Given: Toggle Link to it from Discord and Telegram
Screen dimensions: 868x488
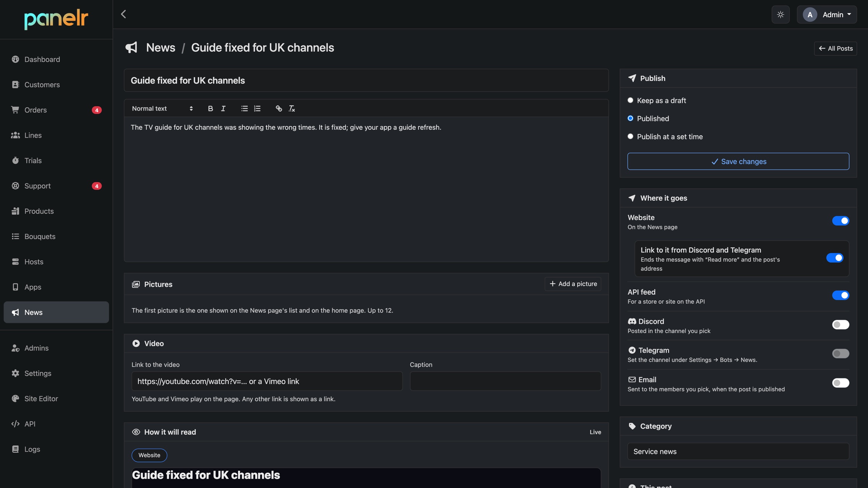Looking at the screenshot, I should tap(835, 258).
